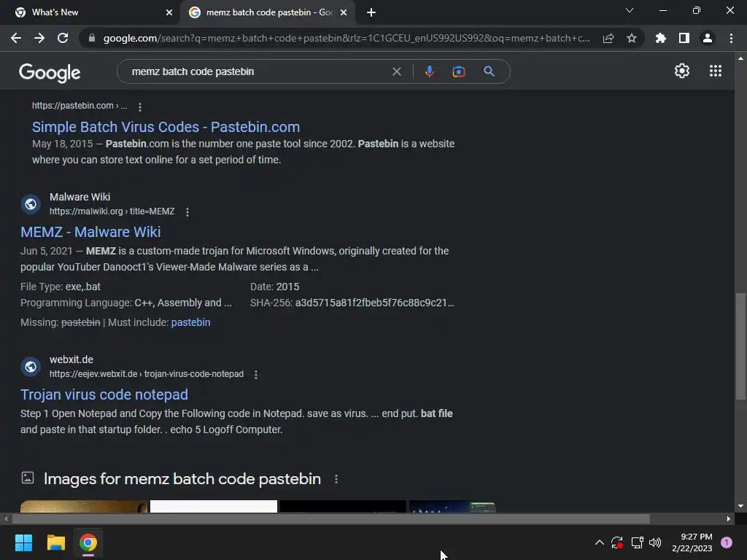Close the What's New tab
This screenshot has height=560, width=747.
169,12
